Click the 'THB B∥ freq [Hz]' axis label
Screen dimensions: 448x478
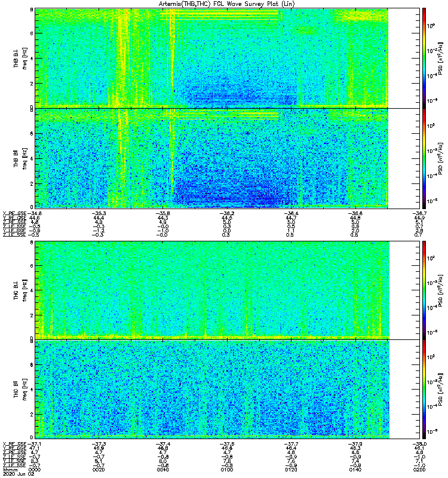[x=20, y=158]
